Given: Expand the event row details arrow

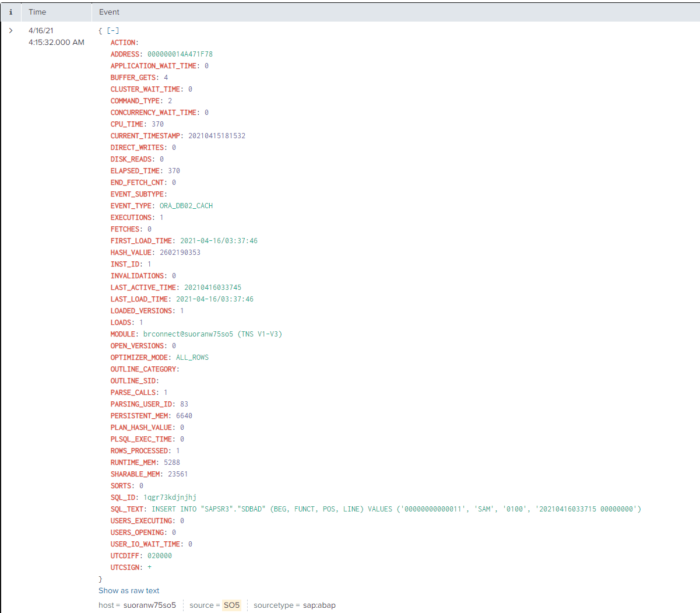Looking at the screenshot, I should 10,30.
